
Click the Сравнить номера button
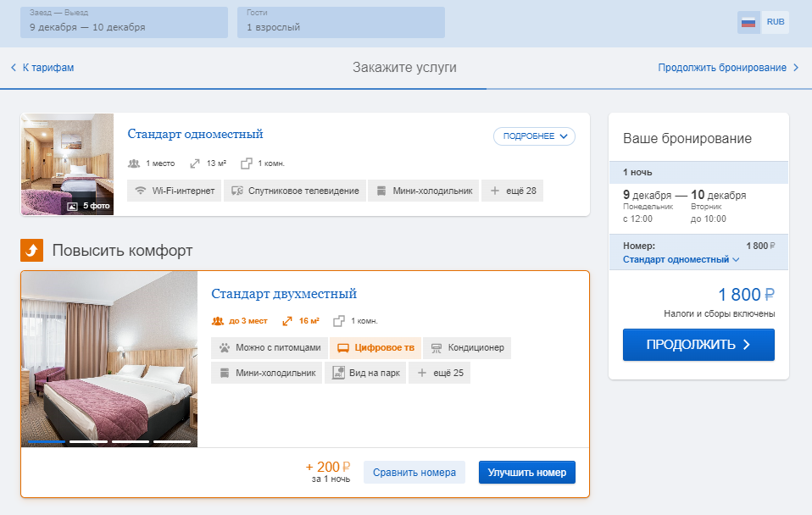(414, 473)
